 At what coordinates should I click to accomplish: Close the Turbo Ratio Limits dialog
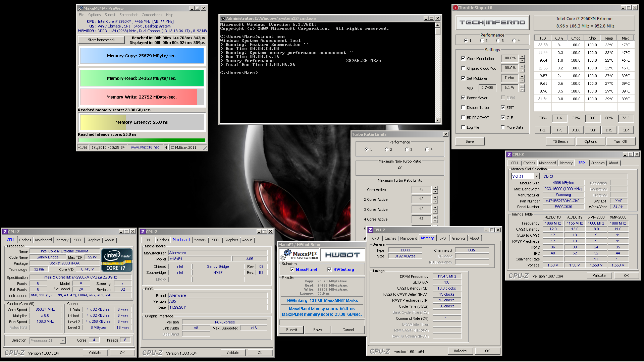446,134
